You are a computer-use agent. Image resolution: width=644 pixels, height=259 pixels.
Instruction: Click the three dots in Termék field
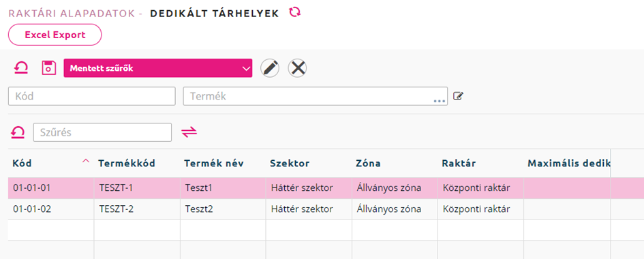coord(440,101)
